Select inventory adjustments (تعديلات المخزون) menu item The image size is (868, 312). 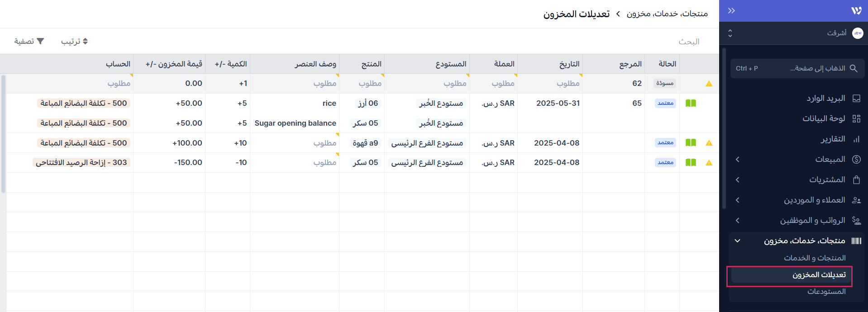pos(819,275)
